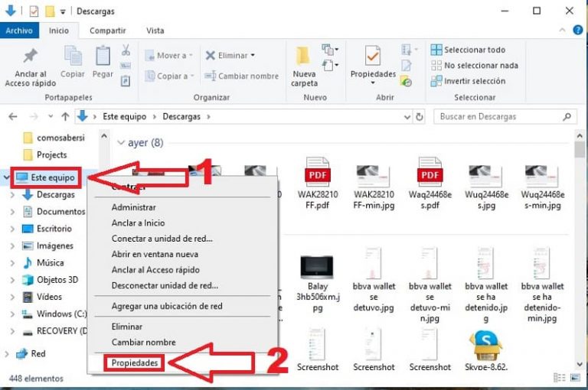Click the Invertir selección icon

436,81
